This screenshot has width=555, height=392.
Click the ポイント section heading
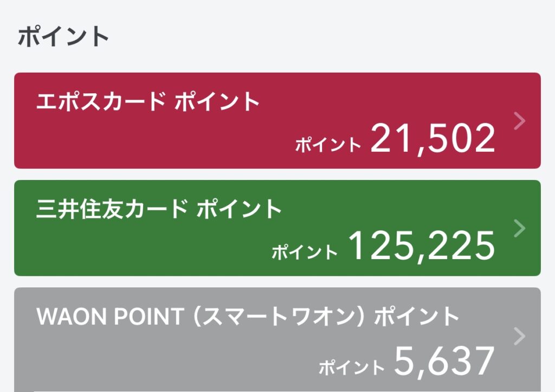pos(63,37)
